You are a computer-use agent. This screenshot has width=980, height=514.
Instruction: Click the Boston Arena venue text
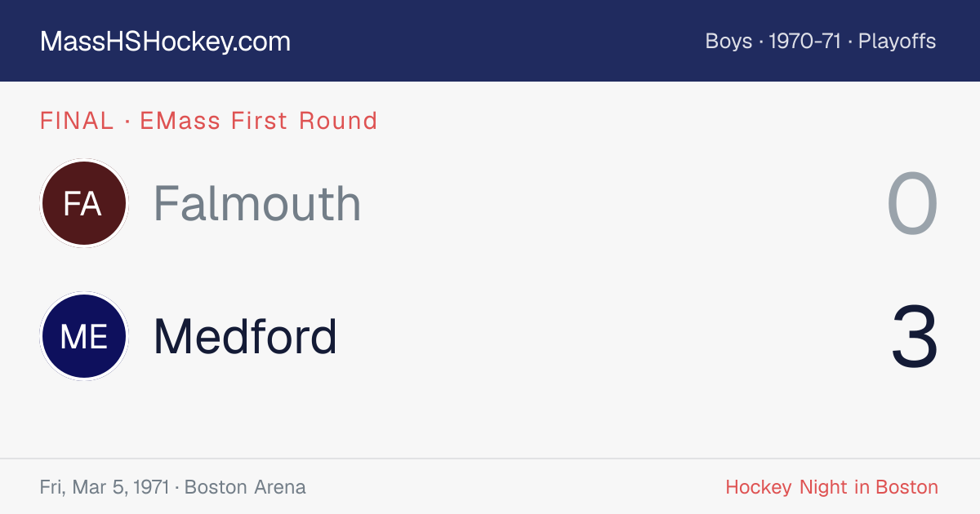click(245, 487)
